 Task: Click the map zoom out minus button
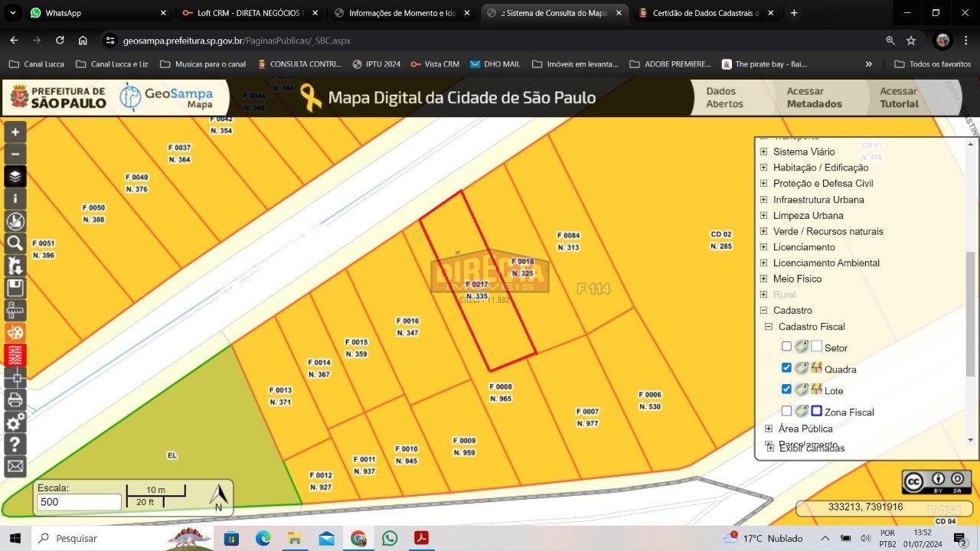tap(15, 155)
